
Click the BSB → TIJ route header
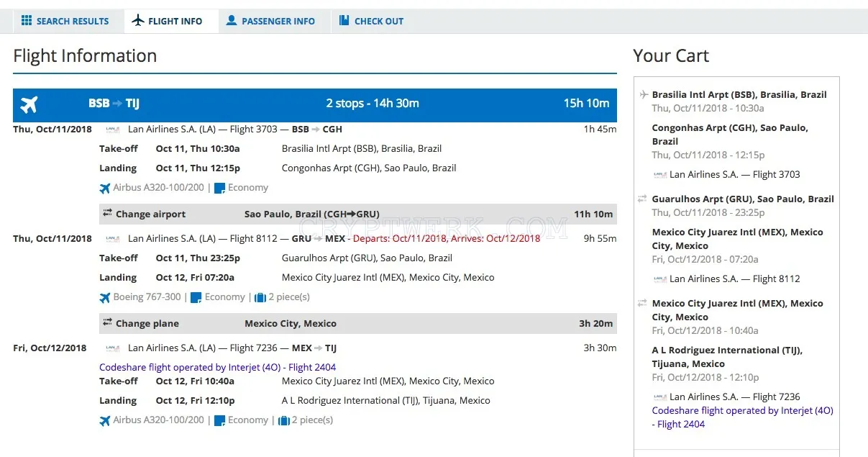[x=114, y=104]
